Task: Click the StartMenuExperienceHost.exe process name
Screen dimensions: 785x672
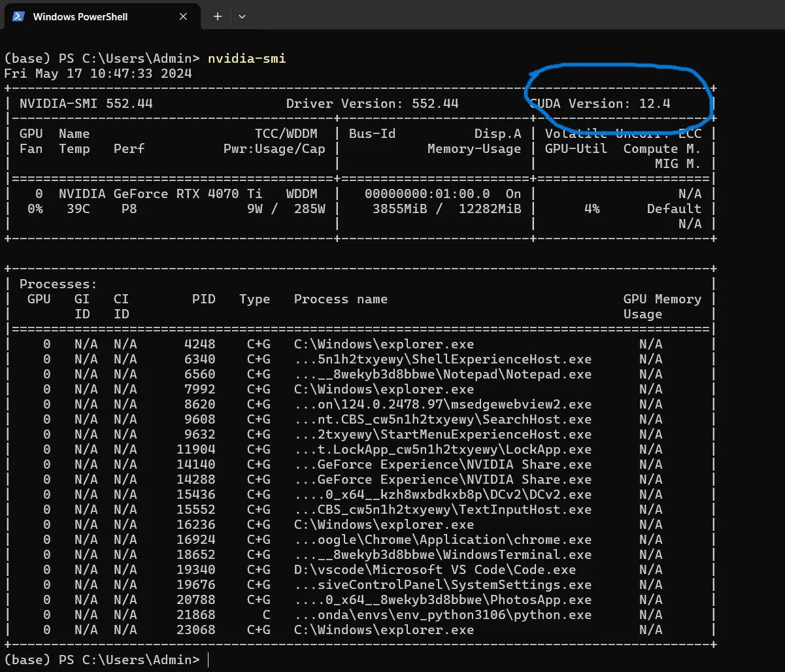Action: (443, 434)
